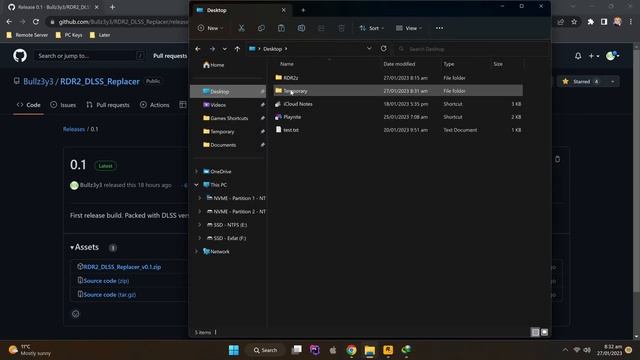Click the Rename icon in Explorer toolbar
Image resolution: width=640 pixels, height=360 pixels.
tap(301, 28)
